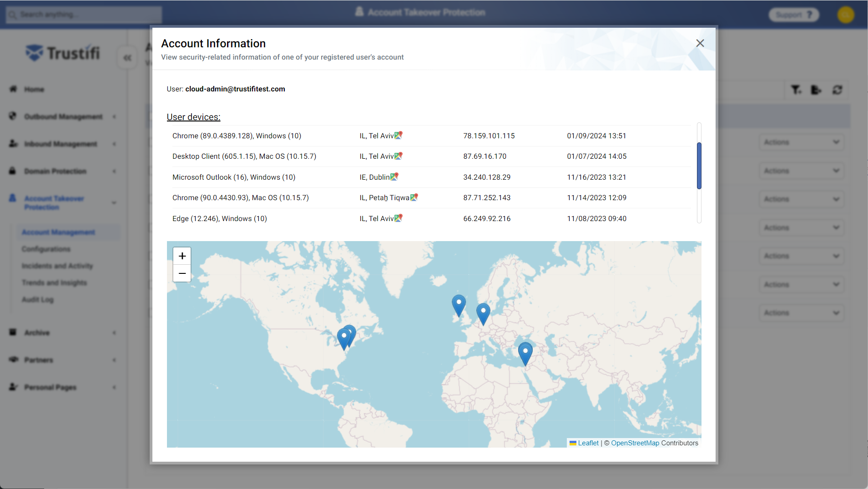Click IP address 87.71.252.143

coord(487,197)
